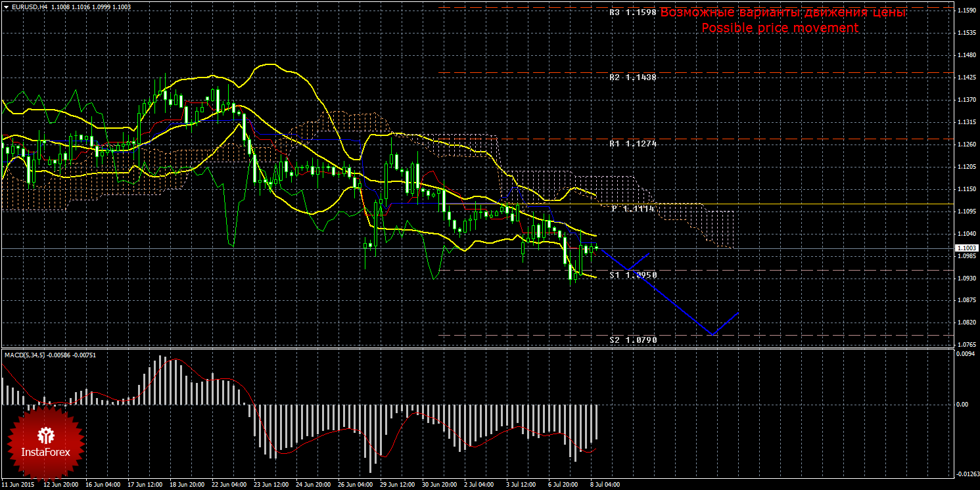The width and height of the screenshot is (980, 490).
Task: Click the 0.00 level on MACD axis
Action: click(x=962, y=405)
